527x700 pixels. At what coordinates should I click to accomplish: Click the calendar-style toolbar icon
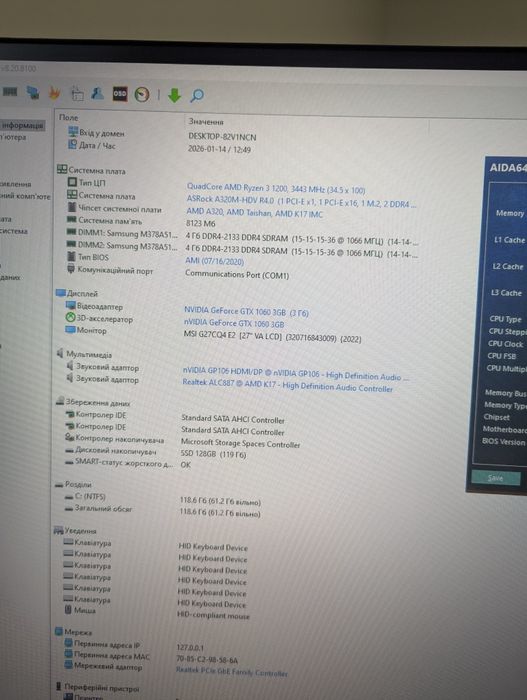point(77,93)
